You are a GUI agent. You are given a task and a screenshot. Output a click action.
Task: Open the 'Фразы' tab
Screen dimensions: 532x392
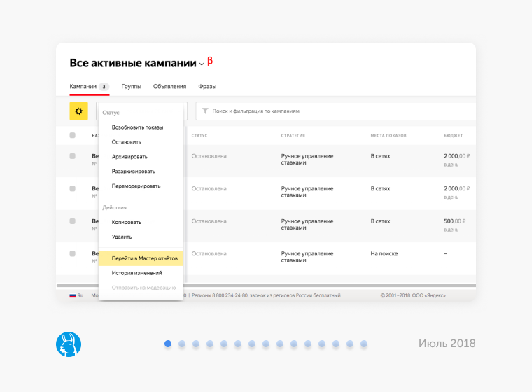[207, 87]
